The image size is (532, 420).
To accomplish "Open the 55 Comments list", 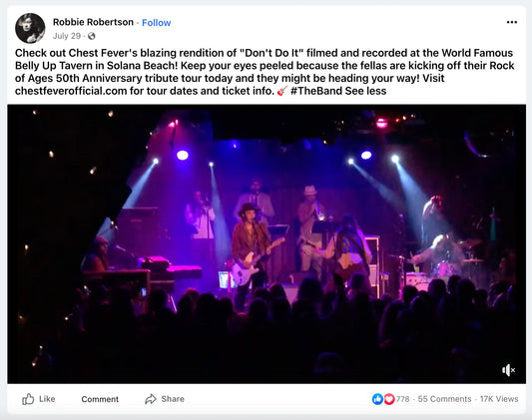I will pyautogui.click(x=444, y=399).
